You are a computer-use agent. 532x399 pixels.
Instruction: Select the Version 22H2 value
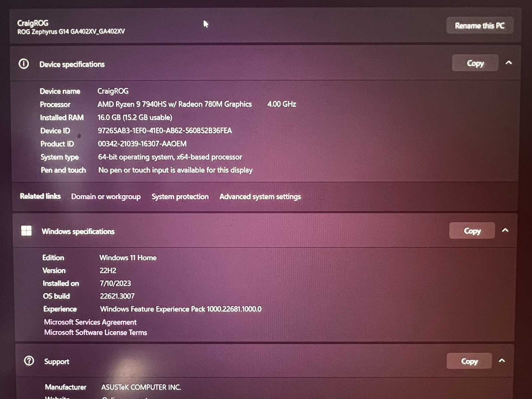coord(108,270)
